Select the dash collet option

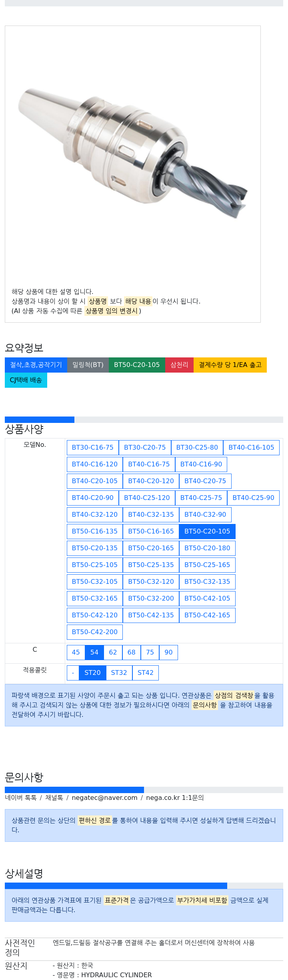tap(73, 673)
